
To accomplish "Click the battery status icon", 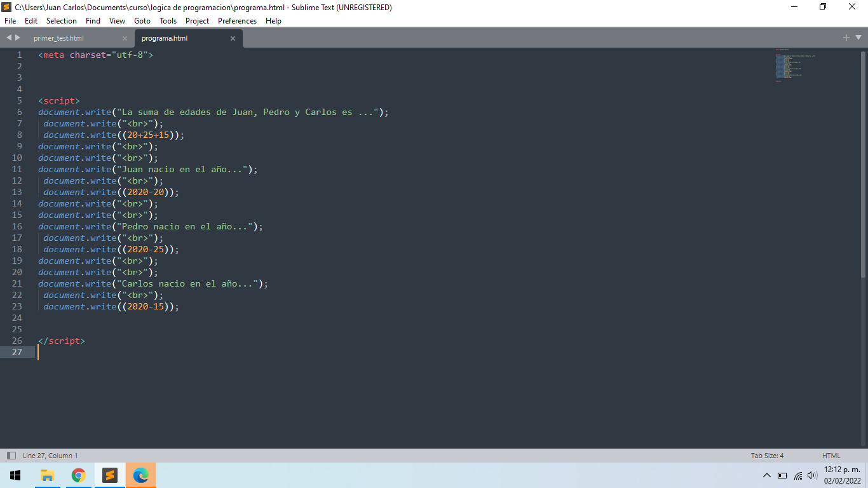I will [783, 475].
